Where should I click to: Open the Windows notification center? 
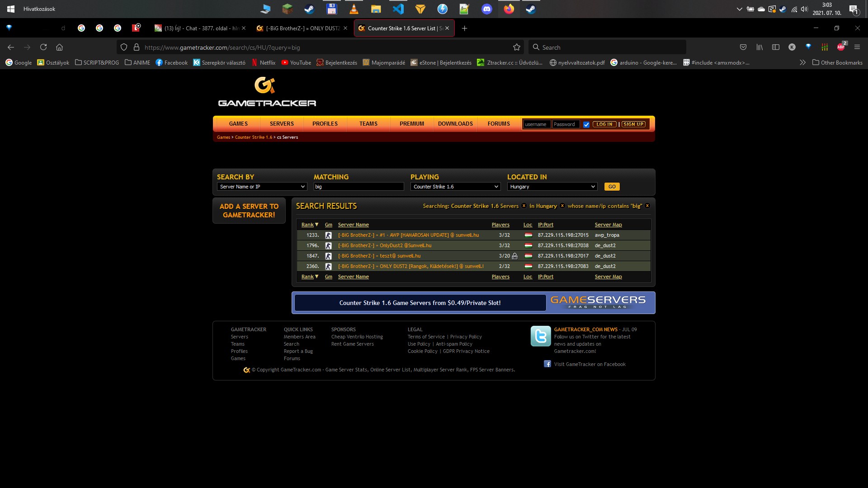(x=854, y=9)
